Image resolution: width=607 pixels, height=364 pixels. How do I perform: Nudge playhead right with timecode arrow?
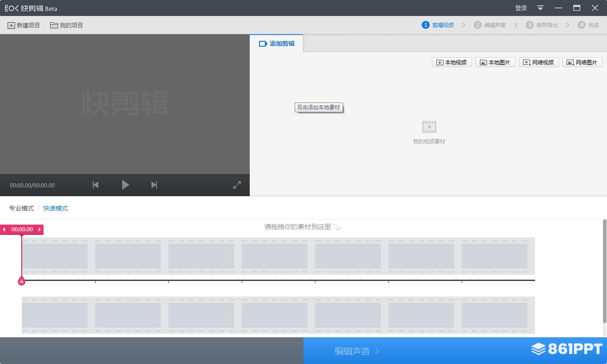pos(40,229)
